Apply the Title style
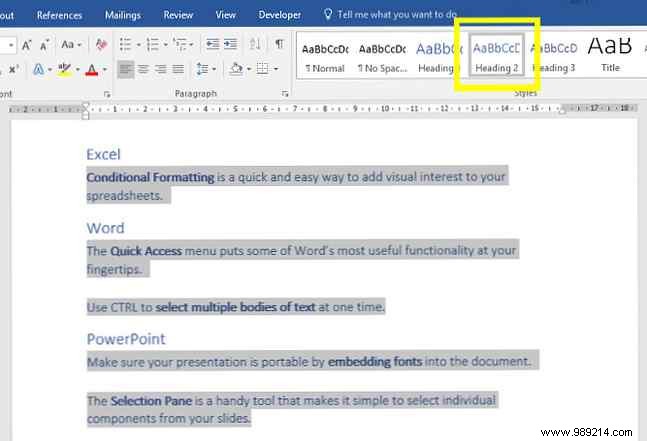The height and width of the screenshot is (441, 647). point(610,54)
